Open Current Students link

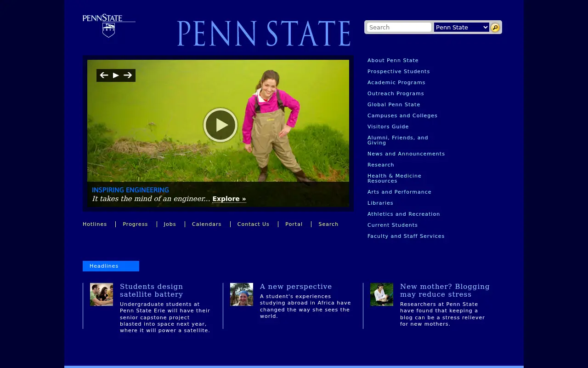[393, 225]
